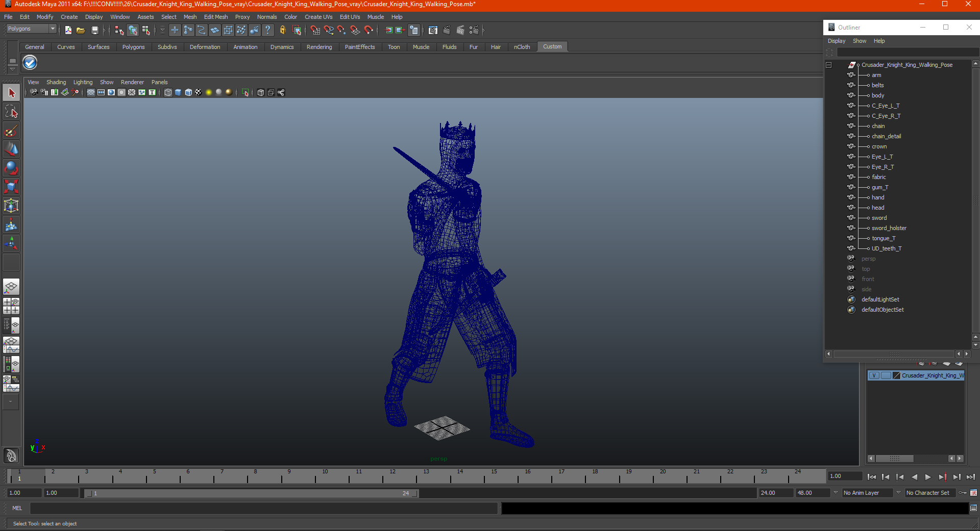
Task: Click frame 12 on the time slider
Action: [x=393, y=476]
